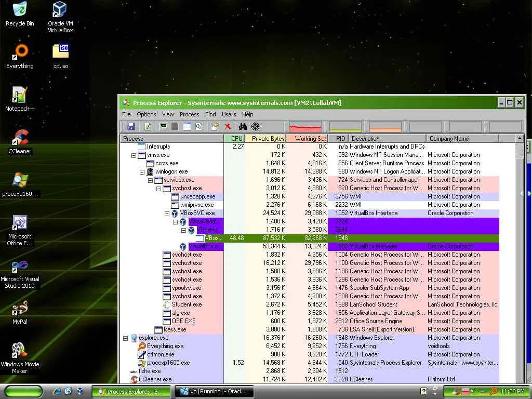This screenshot has height=399, width=532.
Task: Click the yellow commit history mini graph
Action: [x=345, y=127]
